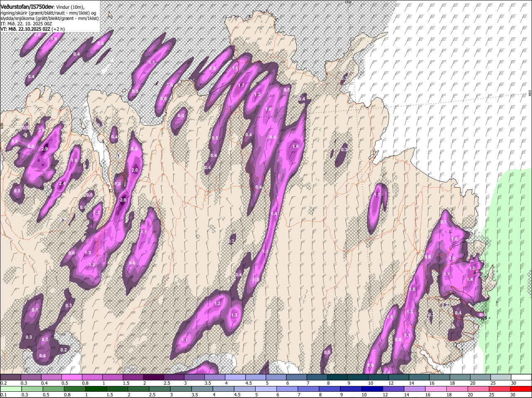Pick the bottom legend swatch between 14 and 16

point(415,389)
